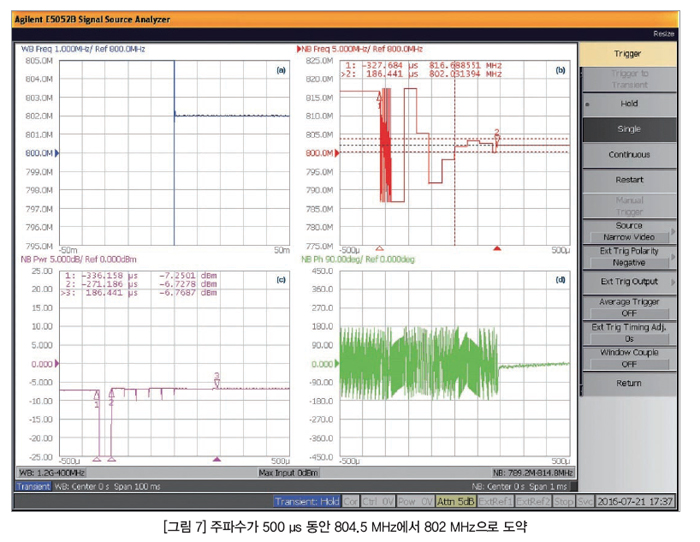Image resolution: width=700 pixels, height=542 pixels.
Task: Expand the Ext Trig Output submenu
Action: pos(629,282)
